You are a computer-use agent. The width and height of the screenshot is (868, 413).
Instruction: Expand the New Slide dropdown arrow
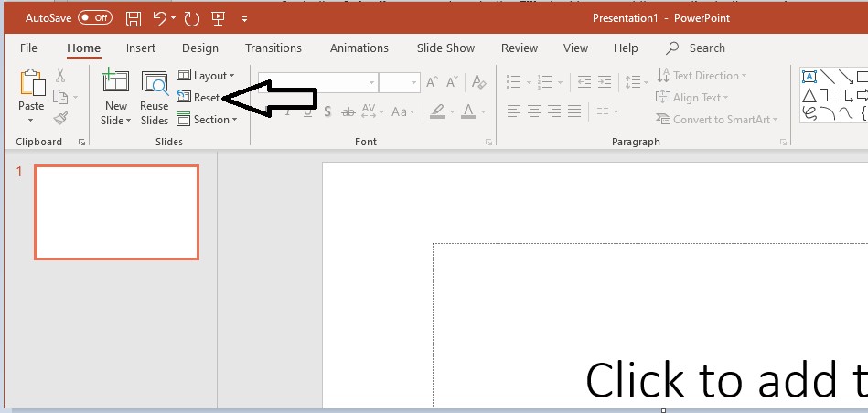pos(128,121)
